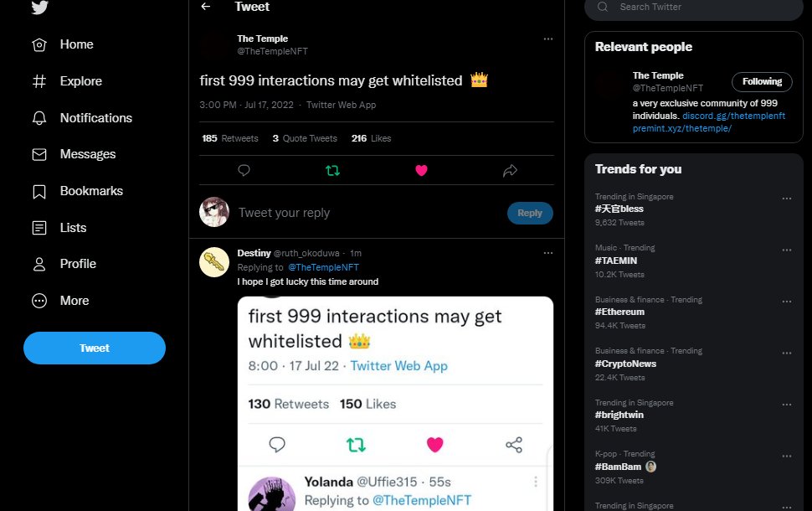The height and width of the screenshot is (511, 812).
Task: Undo the retweet via green retweet icon
Action: pyautogui.click(x=332, y=170)
